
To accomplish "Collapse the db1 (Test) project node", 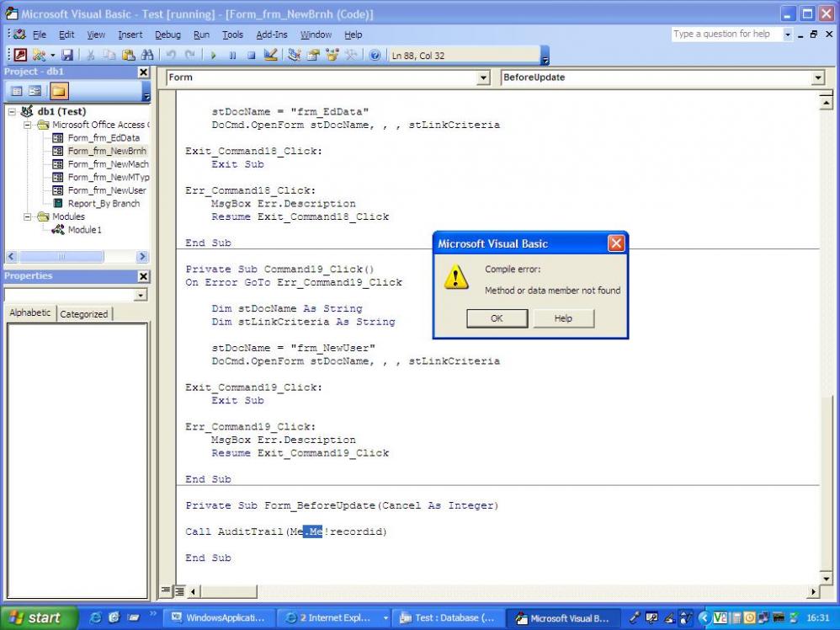I will tap(12, 111).
